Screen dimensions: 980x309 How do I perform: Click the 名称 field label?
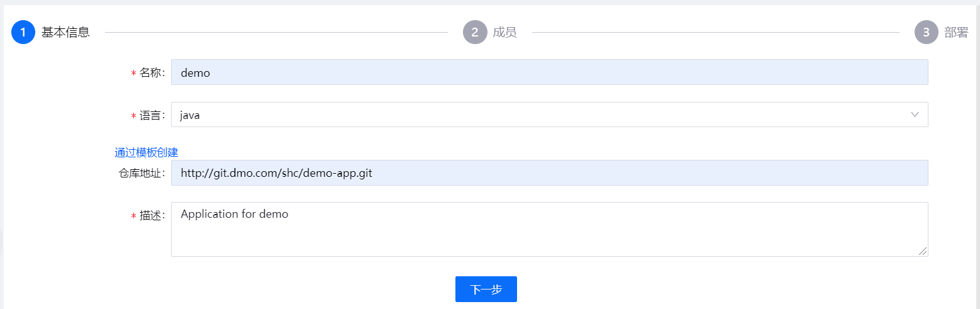click(x=151, y=73)
